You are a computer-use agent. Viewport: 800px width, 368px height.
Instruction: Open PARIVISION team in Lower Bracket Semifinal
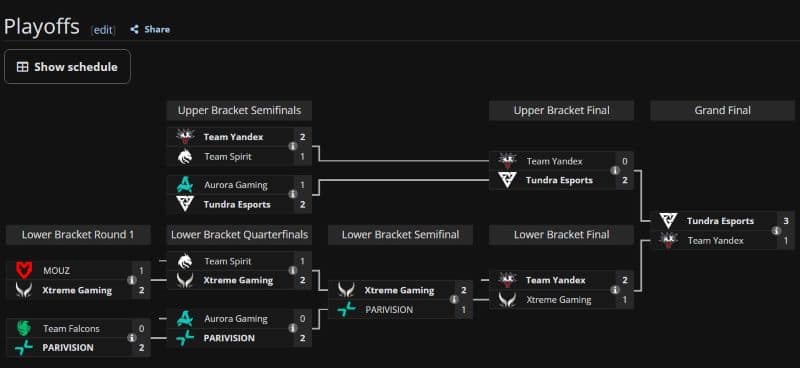pos(389,309)
